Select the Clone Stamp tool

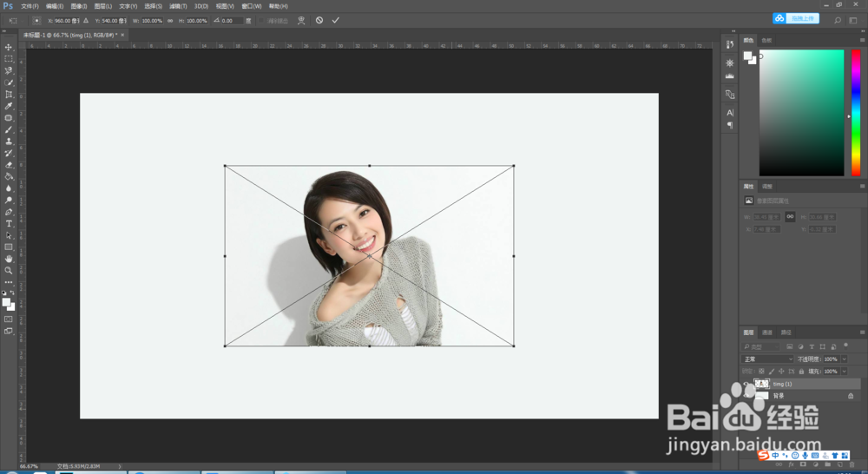[x=9, y=142]
